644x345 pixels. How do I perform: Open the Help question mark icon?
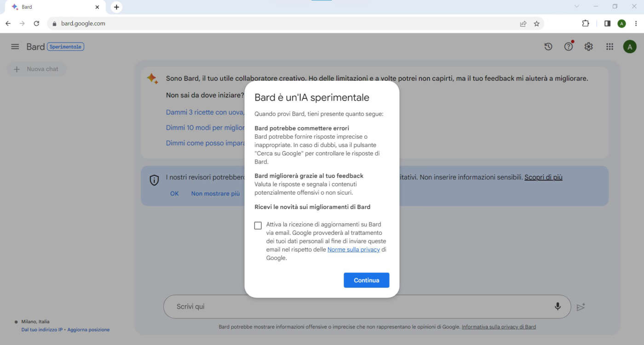(569, 46)
